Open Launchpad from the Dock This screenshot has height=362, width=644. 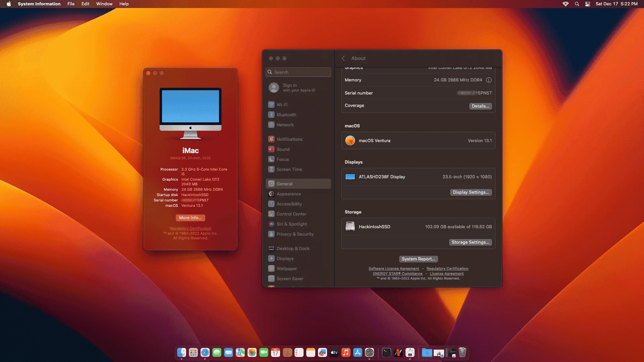pos(193,353)
